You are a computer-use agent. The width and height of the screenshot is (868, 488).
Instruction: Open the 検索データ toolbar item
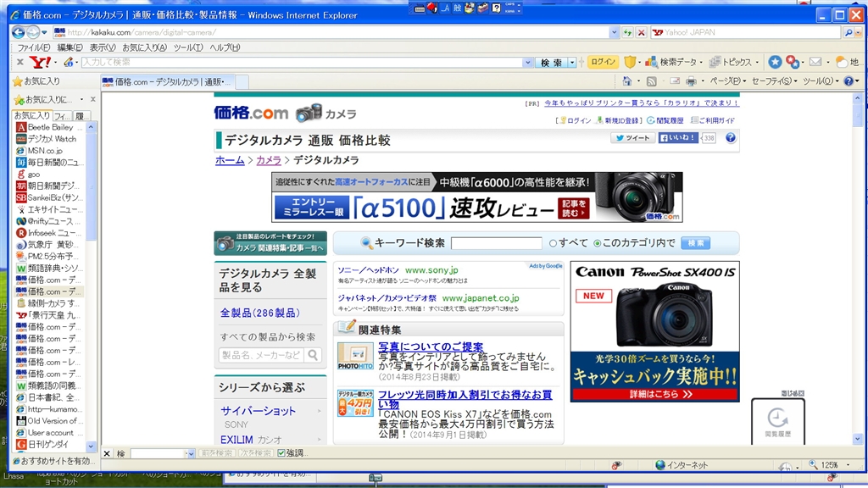[671, 63]
